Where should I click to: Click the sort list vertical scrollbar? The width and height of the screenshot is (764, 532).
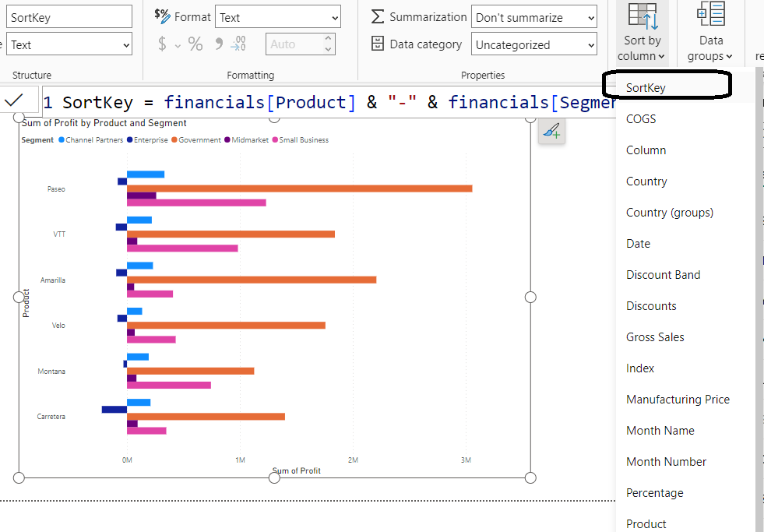click(759, 299)
